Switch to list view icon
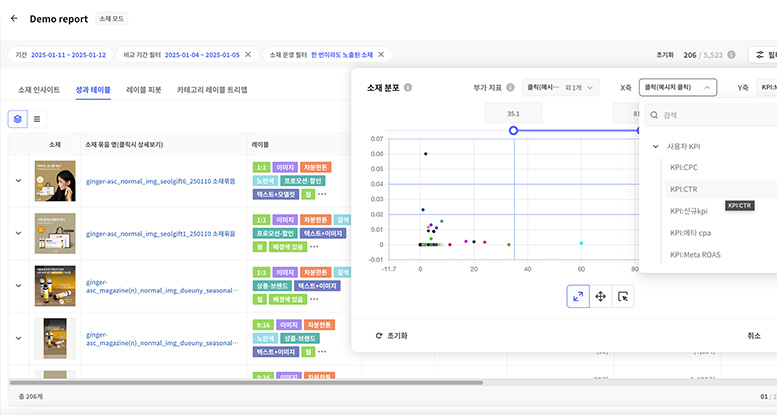The image size is (777, 415). coord(38,119)
